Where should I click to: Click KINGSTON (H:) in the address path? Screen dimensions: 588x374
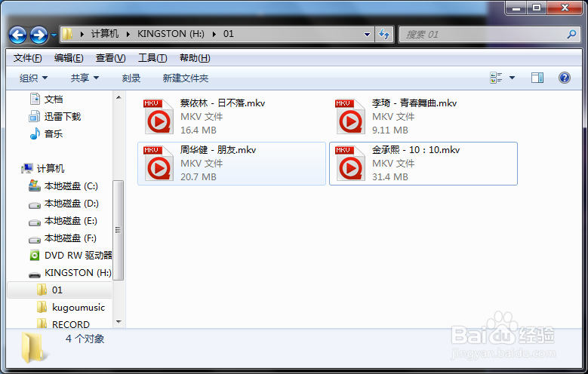pos(171,34)
